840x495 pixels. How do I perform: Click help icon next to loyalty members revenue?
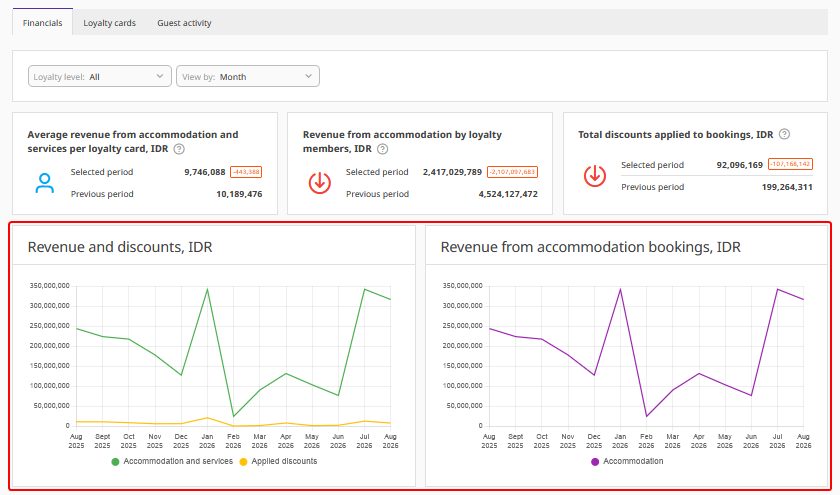382,149
